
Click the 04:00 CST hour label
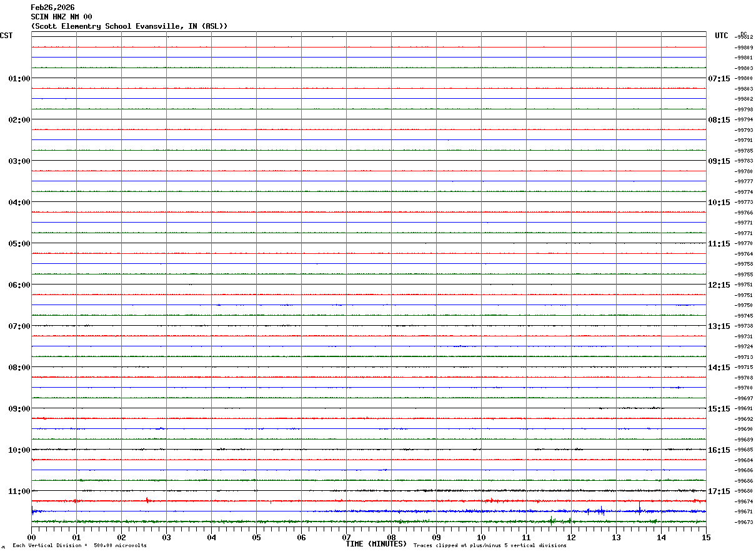(19, 203)
